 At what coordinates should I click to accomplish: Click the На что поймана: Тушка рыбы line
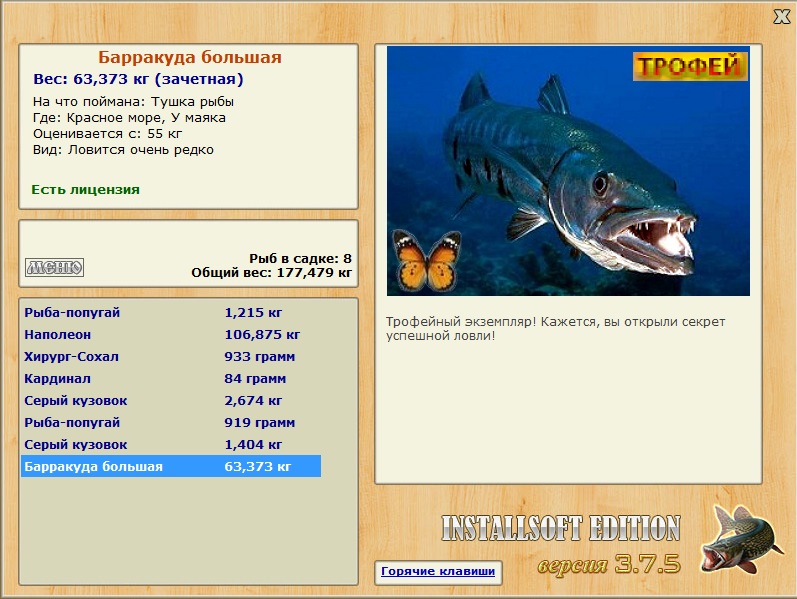tap(133, 102)
